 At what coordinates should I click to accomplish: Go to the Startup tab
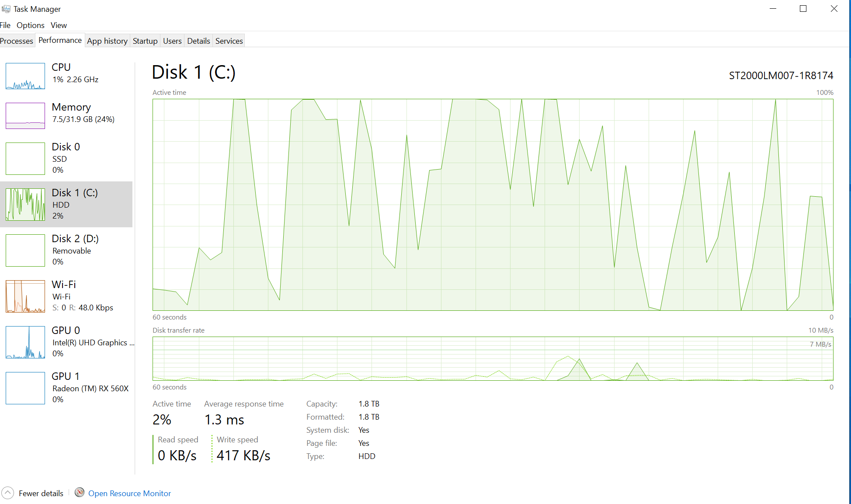(145, 41)
